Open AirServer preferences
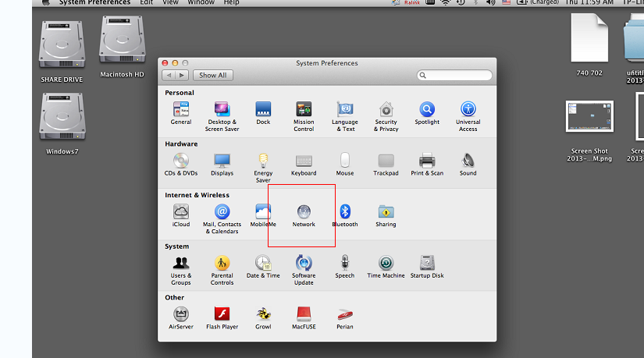 [x=181, y=317]
